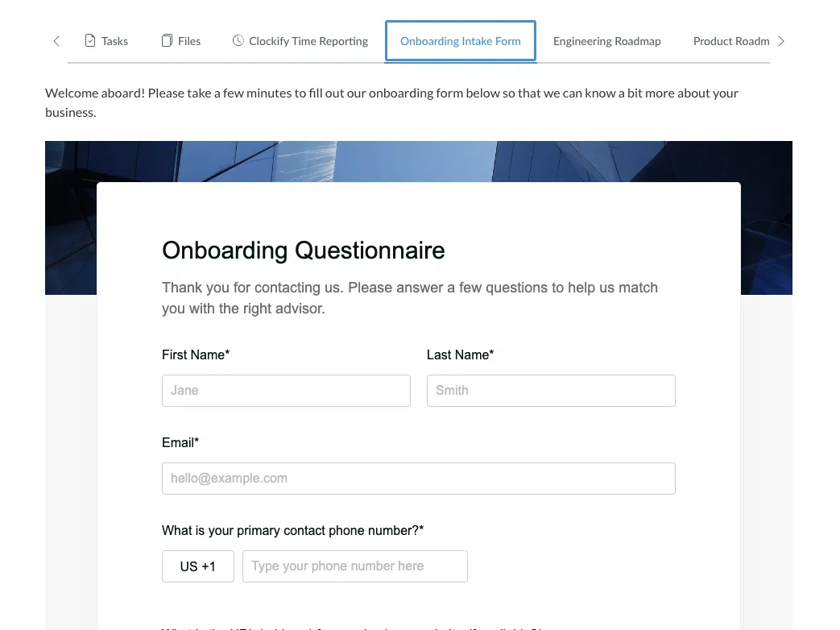Click the Files document icon
The width and height of the screenshot is (840, 630).
(x=167, y=41)
